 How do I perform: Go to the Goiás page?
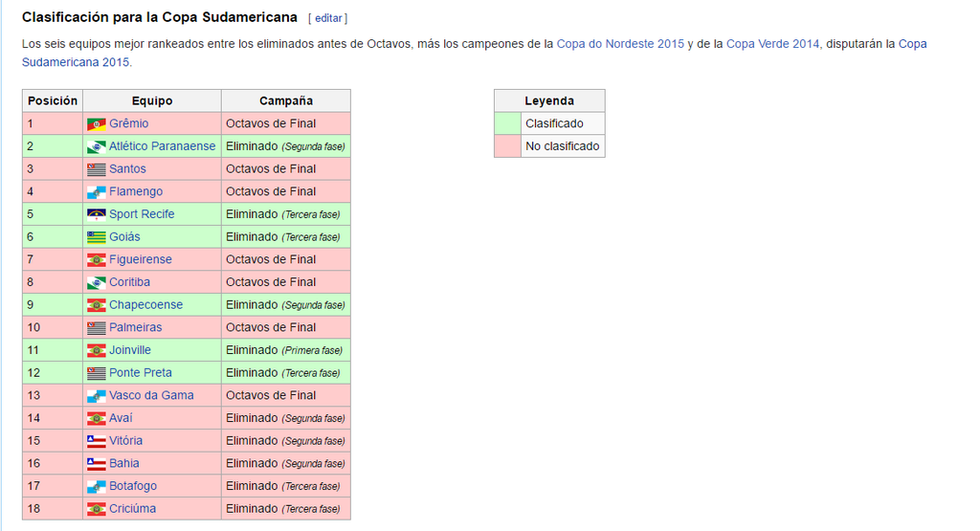(x=124, y=236)
